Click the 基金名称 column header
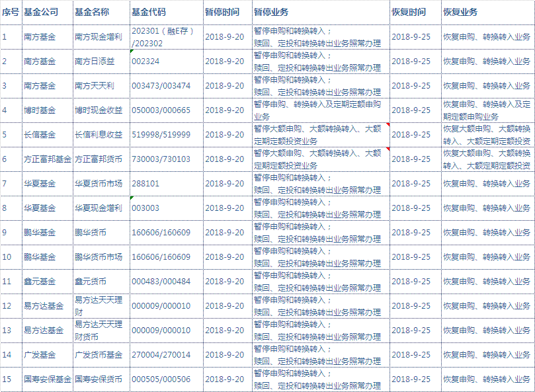 pyautogui.click(x=92, y=13)
